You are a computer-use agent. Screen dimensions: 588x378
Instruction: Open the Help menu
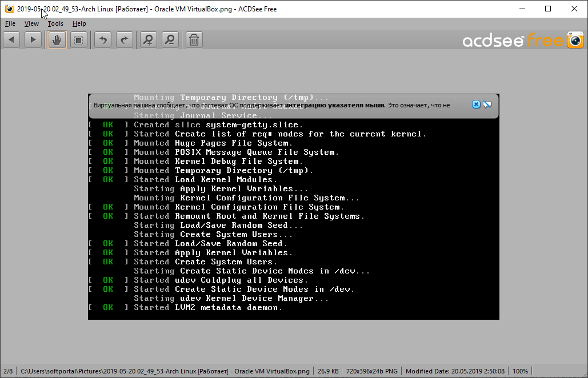tap(79, 23)
